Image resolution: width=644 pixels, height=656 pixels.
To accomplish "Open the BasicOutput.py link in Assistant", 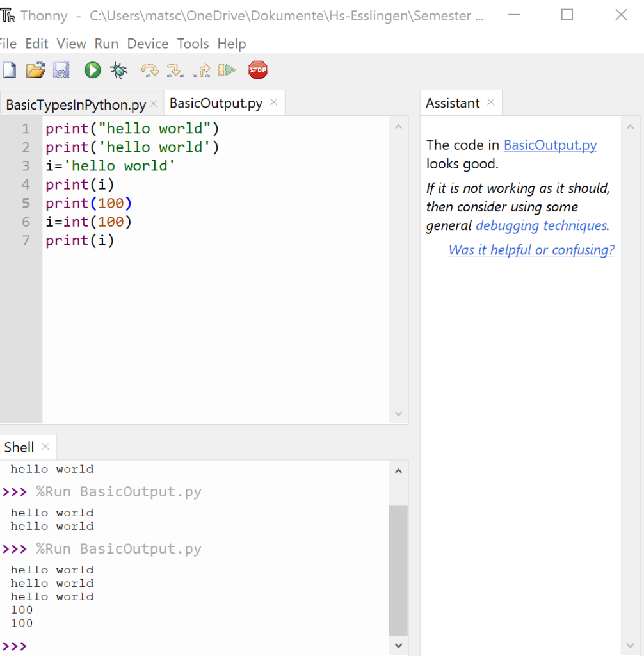I will tap(550, 145).
